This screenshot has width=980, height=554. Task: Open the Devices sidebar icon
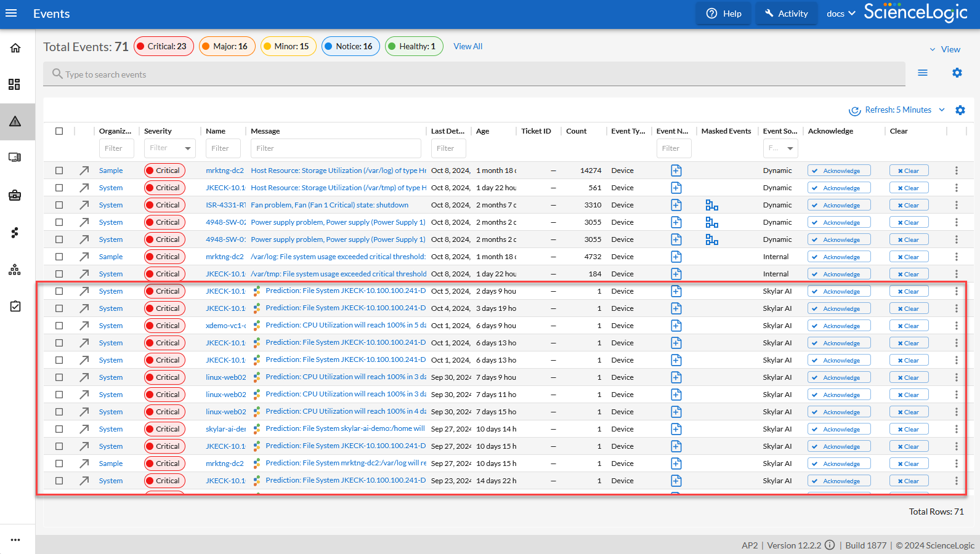coord(15,158)
